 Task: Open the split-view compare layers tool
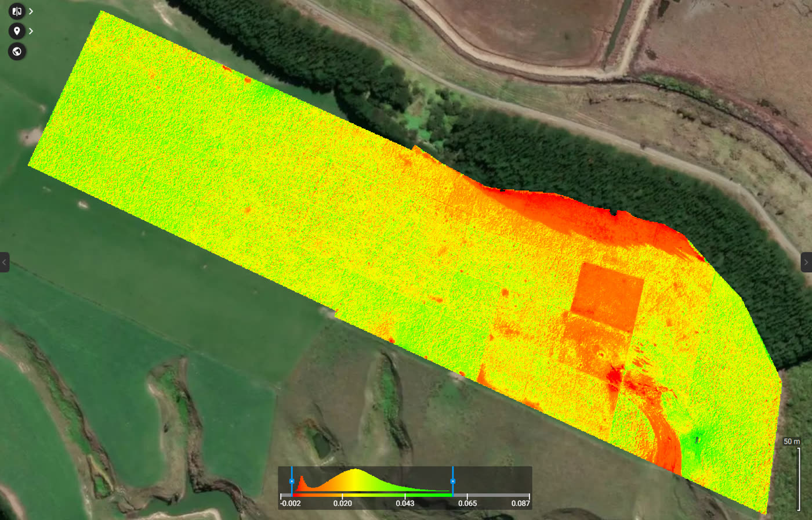pos(17,11)
